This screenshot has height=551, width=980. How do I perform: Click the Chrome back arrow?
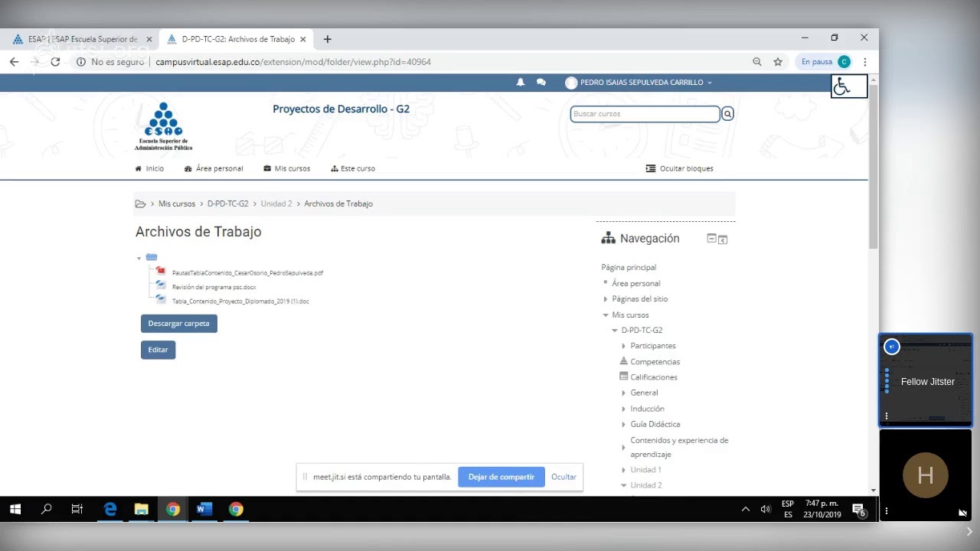[15, 62]
